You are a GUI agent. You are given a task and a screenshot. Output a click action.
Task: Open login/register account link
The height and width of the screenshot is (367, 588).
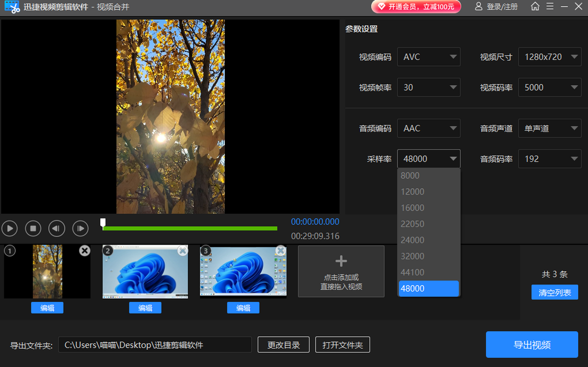coord(496,7)
